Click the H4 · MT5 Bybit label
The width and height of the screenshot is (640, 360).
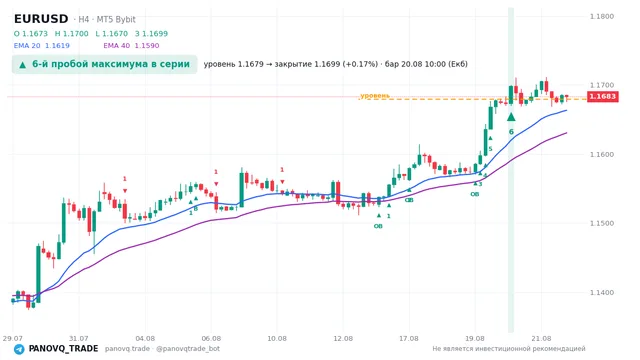[x=104, y=19]
